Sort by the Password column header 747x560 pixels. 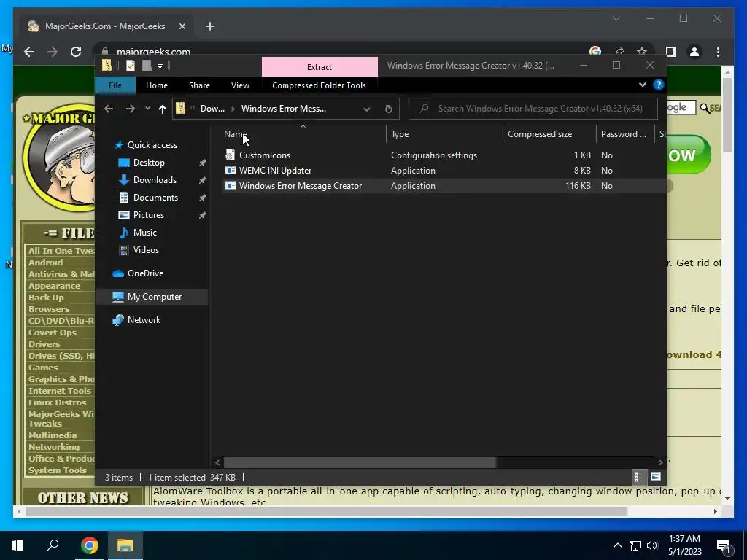(625, 134)
